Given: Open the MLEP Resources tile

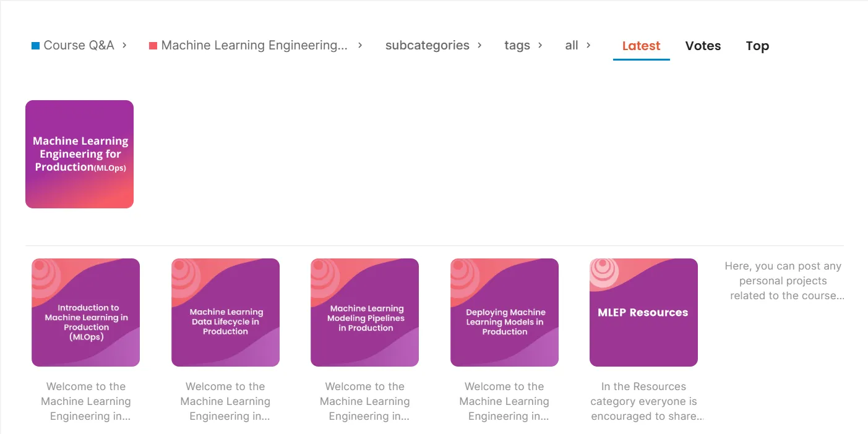Looking at the screenshot, I should tap(643, 312).
